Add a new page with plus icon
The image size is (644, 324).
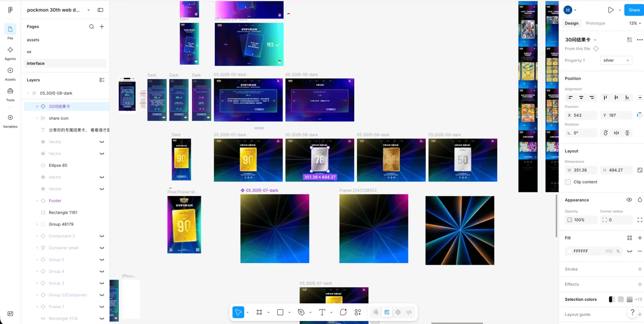[102, 27]
